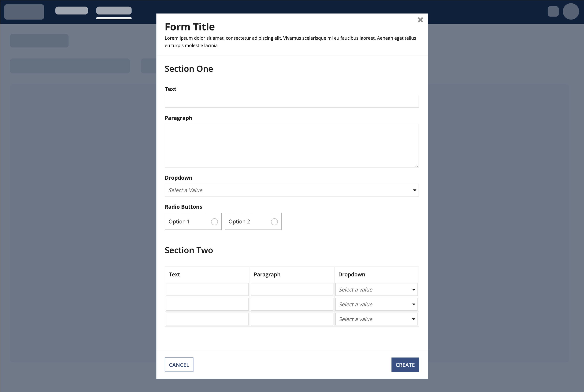Click the logo placeholder in top-left corner
Viewport: 584px width, 392px height.
pos(24,12)
